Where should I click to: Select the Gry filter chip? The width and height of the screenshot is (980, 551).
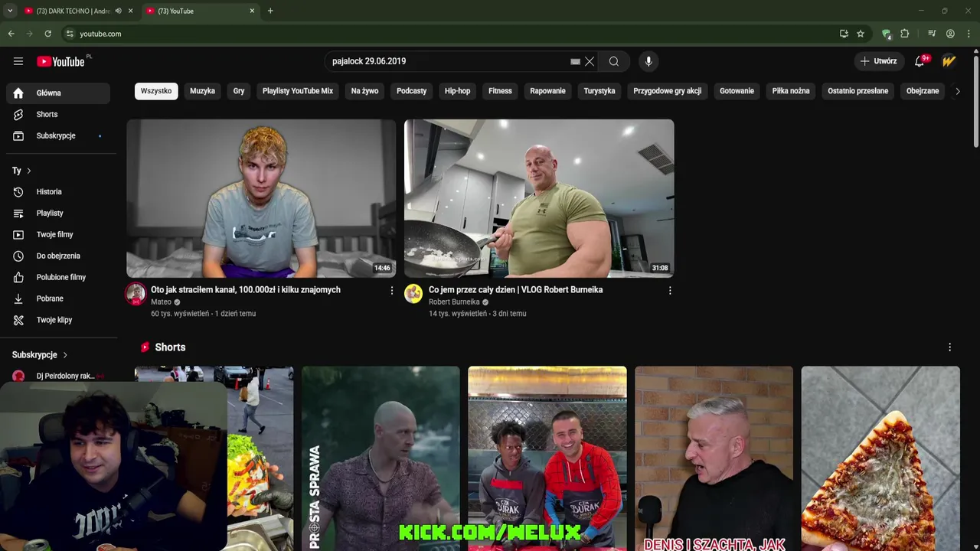239,91
